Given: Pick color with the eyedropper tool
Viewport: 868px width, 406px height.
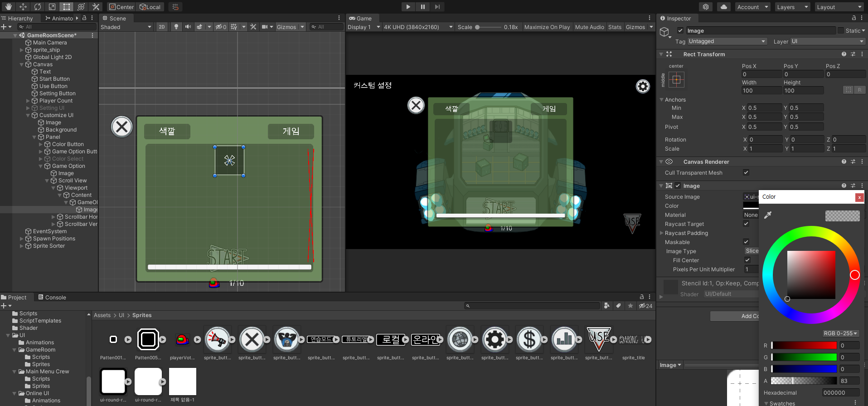Looking at the screenshot, I should pyautogui.click(x=767, y=215).
